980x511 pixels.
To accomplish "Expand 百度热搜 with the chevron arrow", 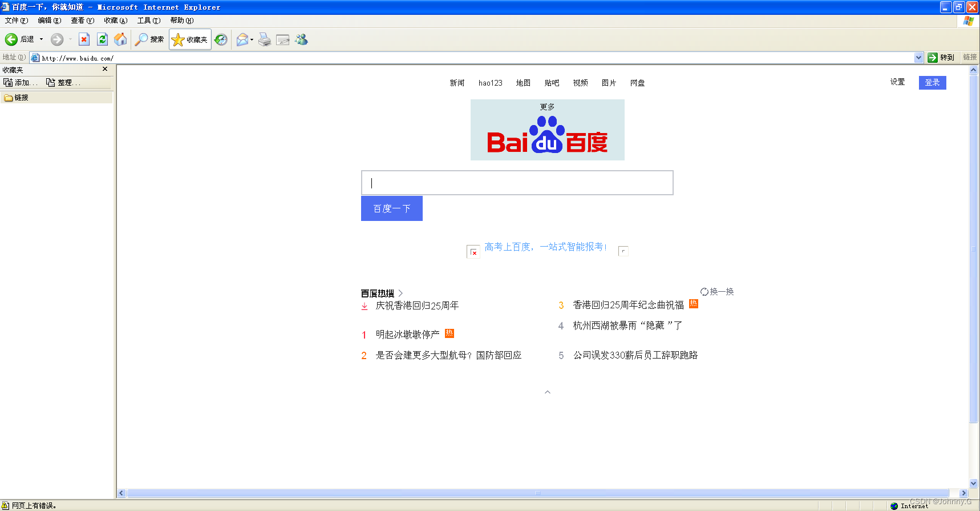I will (400, 293).
